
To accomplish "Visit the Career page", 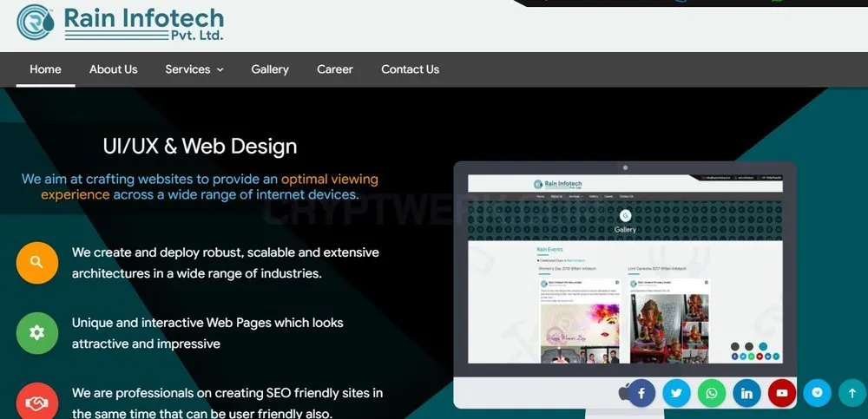I will click(x=335, y=69).
